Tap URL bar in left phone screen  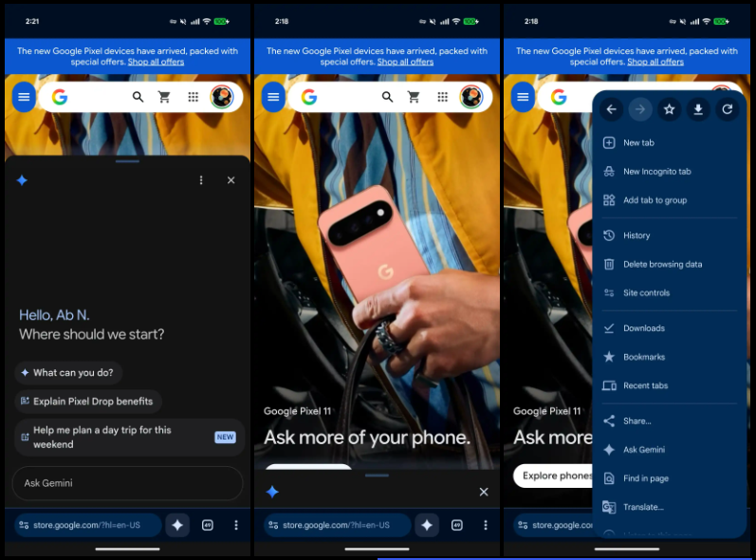point(88,525)
